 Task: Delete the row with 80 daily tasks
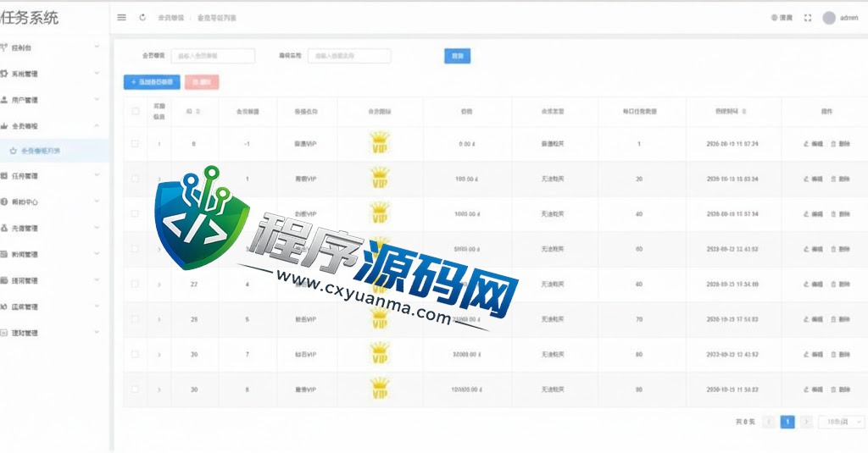click(840, 355)
